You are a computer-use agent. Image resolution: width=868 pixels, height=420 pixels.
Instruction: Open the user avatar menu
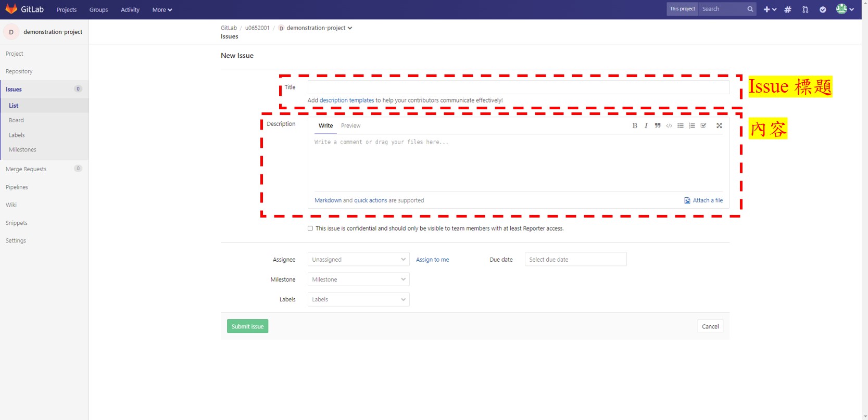pos(845,9)
